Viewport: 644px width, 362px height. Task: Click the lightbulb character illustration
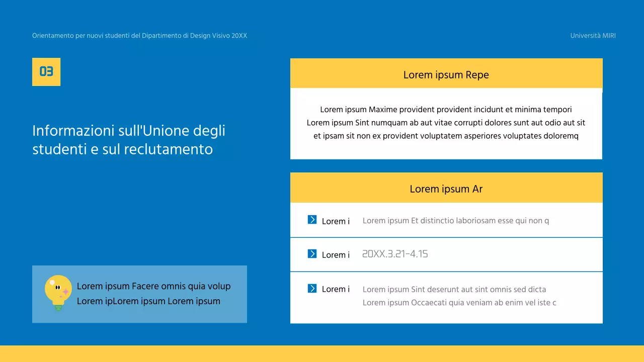click(x=57, y=294)
